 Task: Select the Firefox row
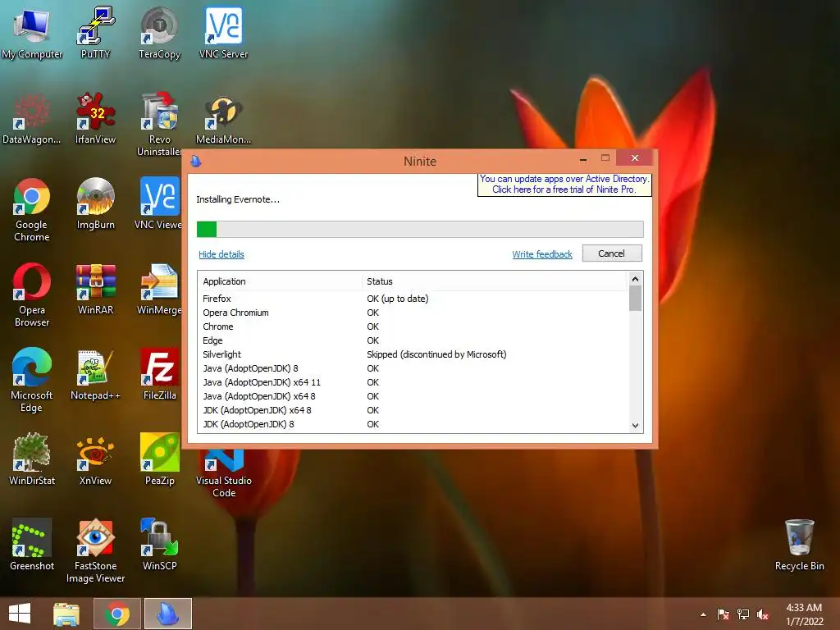[x=413, y=299]
